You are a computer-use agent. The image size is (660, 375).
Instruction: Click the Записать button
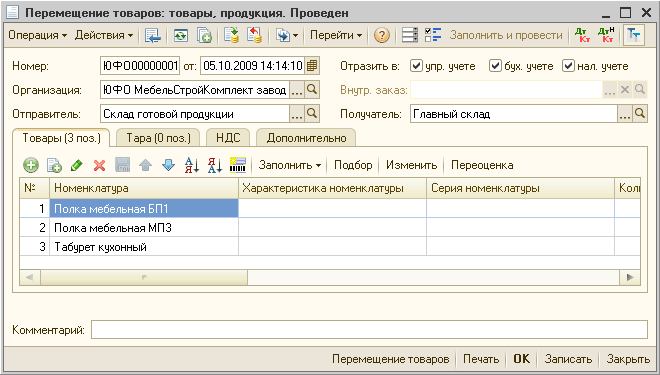(568, 359)
